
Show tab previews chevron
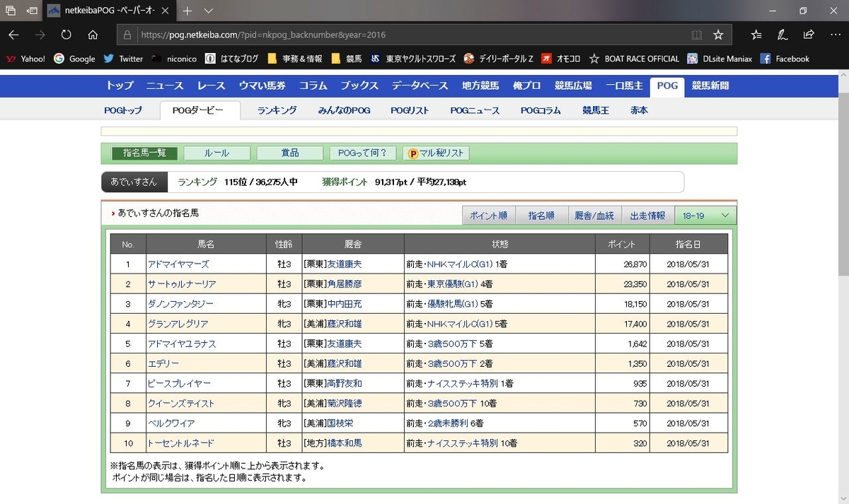[x=209, y=11]
